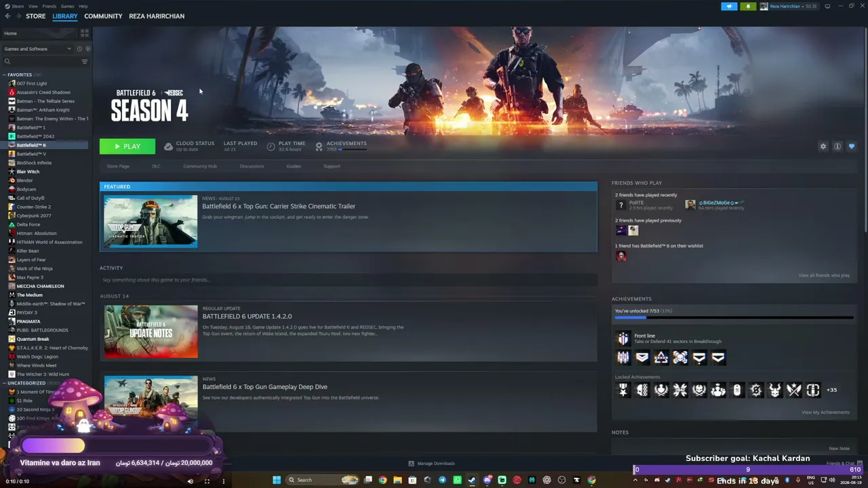Open Battlefield 6 Update 1.4.2.0 thumbnail

(151, 331)
